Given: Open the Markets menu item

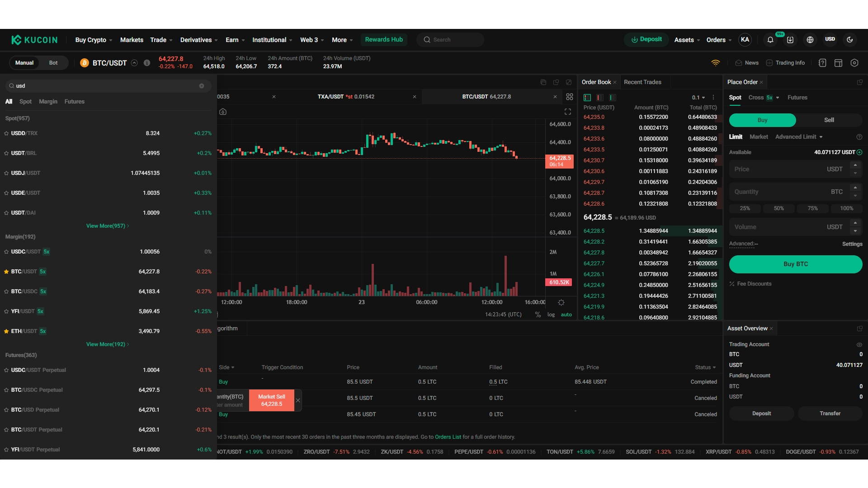Looking at the screenshot, I should click(132, 40).
